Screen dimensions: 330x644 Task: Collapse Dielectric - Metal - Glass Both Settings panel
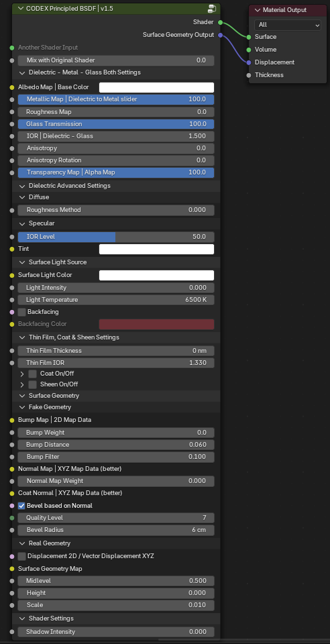point(21,72)
